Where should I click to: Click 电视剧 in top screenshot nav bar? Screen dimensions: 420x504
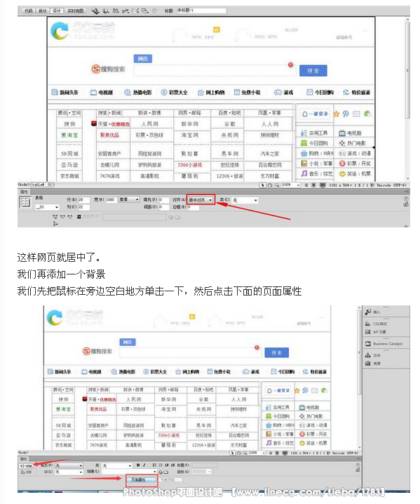coord(102,93)
